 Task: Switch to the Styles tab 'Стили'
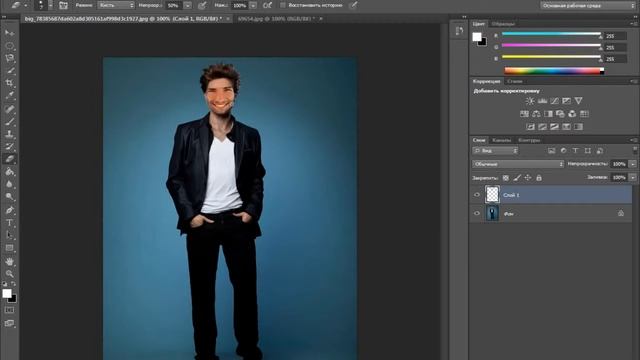tap(514, 81)
